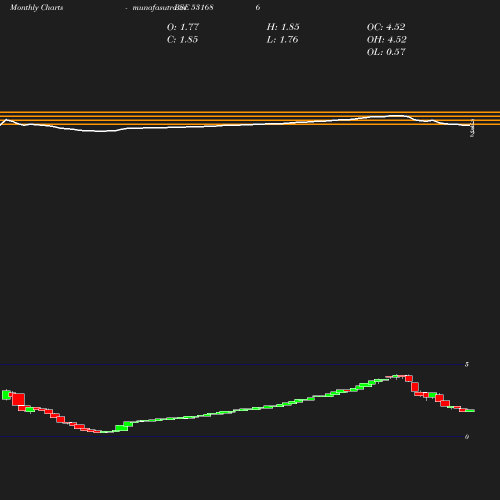Click the 'O: 1.77' open value
The height and width of the screenshot is (500, 500).
pos(183,27)
